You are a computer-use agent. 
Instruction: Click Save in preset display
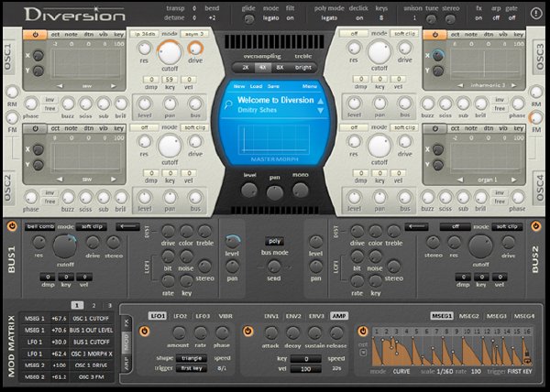[x=273, y=86]
